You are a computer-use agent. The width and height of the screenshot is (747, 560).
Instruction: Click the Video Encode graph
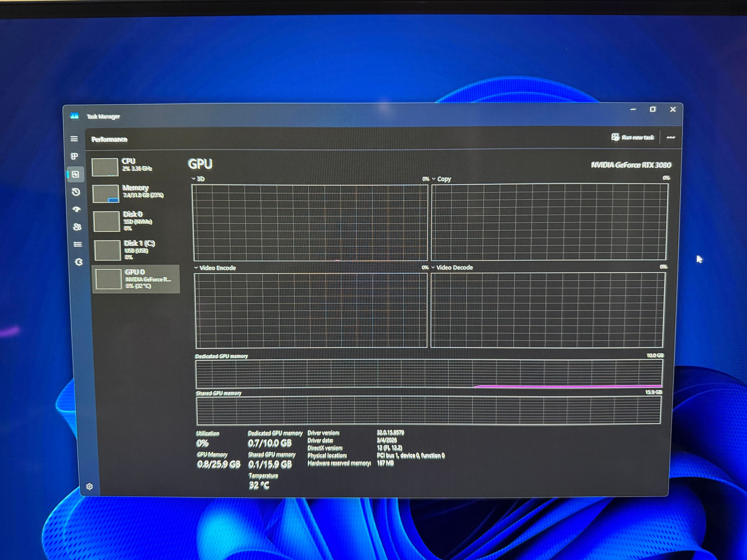coord(311,311)
